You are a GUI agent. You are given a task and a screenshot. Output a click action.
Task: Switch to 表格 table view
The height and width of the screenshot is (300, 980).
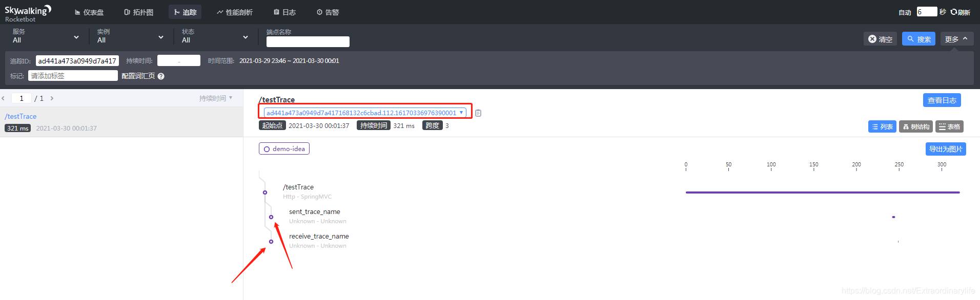tap(949, 126)
